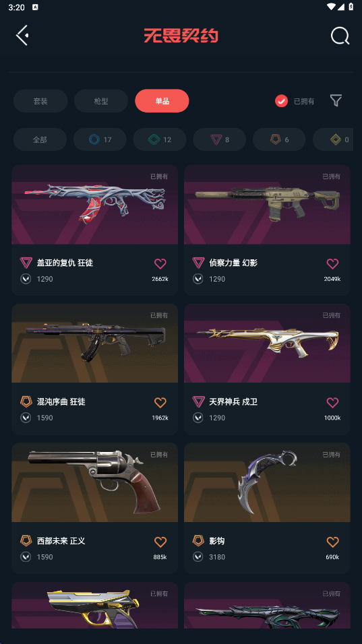Viewport: 362px width, 644px height.
Task: Filter by orange pentagon tier 6
Action: pyautogui.click(x=279, y=139)
